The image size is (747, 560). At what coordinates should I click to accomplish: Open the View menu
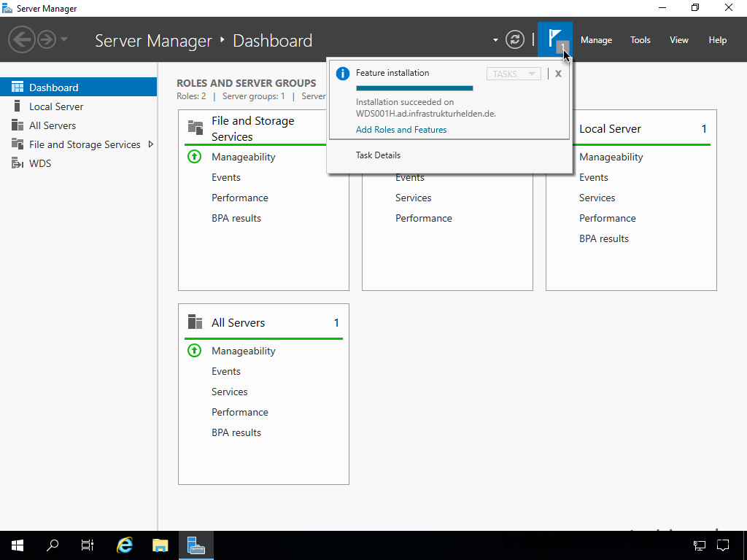click(x=679, y=40)
